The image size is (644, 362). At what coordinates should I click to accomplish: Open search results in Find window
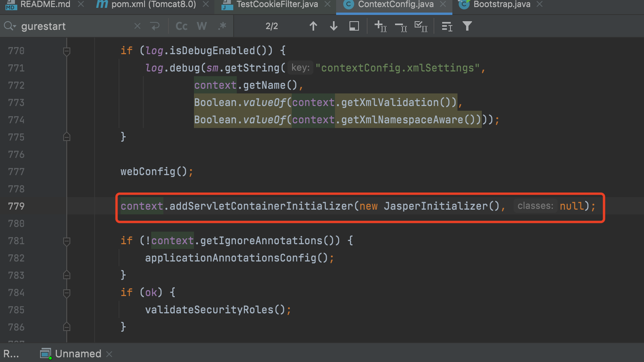447,26
